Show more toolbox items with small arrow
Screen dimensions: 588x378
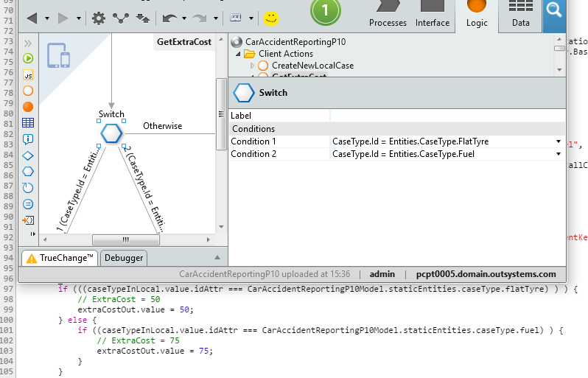(x=32, y=234)
